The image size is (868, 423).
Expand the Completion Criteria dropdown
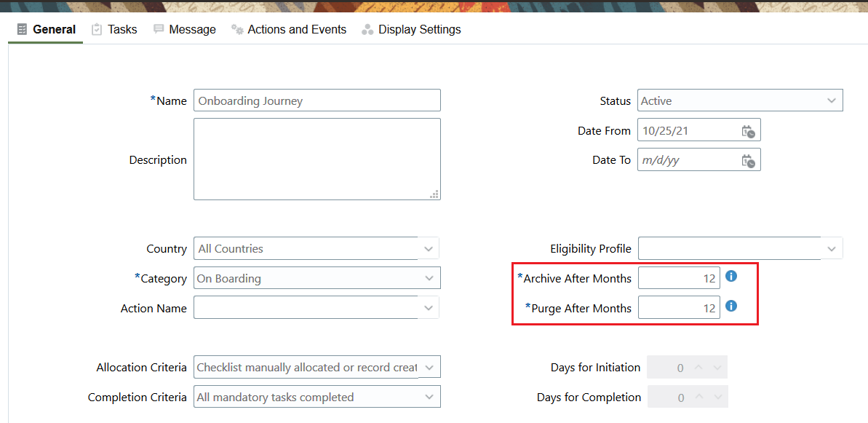point(429,398)
